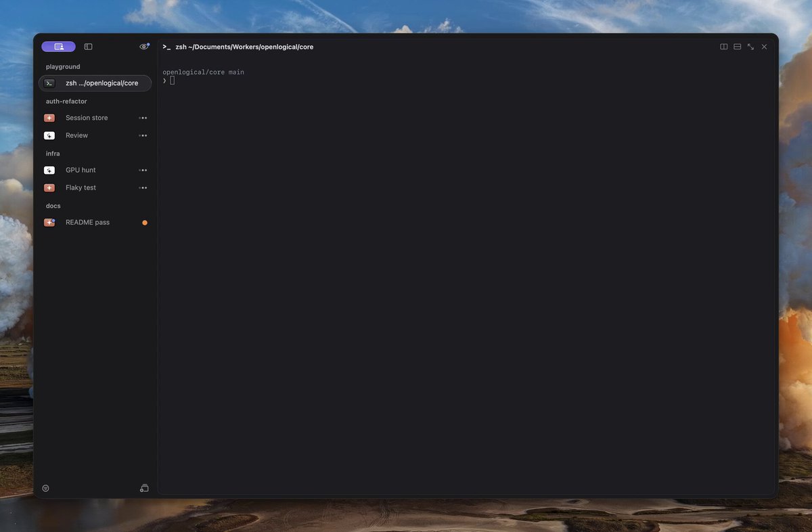Expand the pane using the diagonal arrows icon
The image size is (812, 532).
click(x=750, y=47)
